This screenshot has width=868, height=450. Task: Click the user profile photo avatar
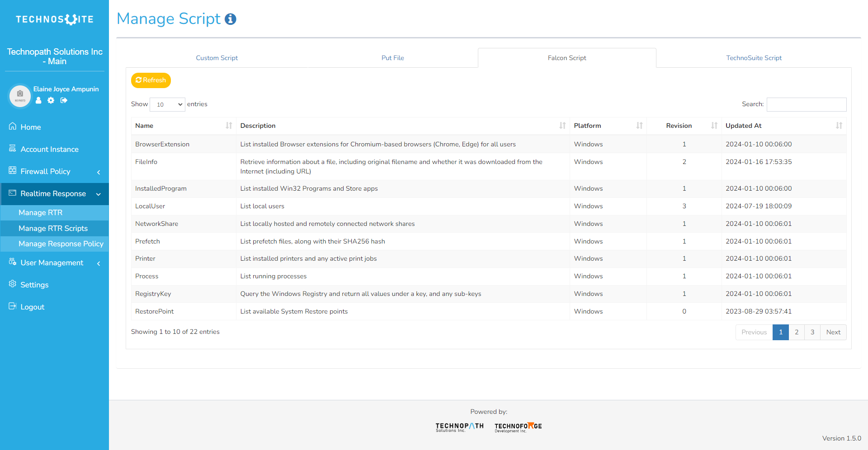pos(20,96)
